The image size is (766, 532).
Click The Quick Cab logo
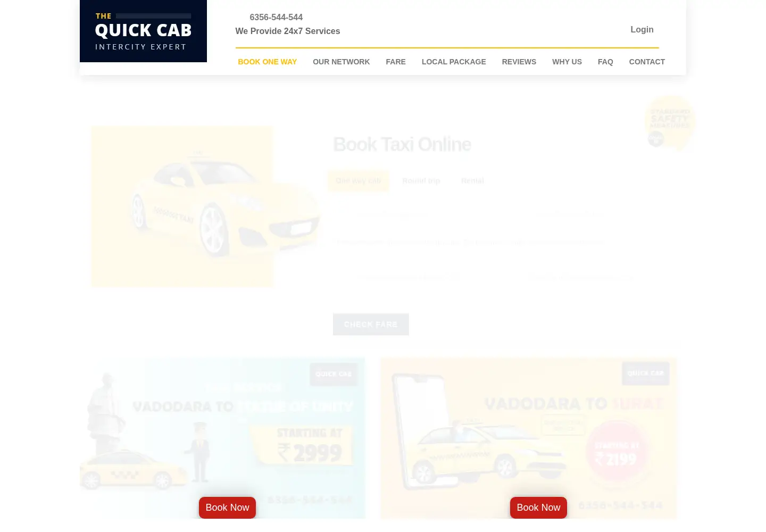tap(143, 31)
